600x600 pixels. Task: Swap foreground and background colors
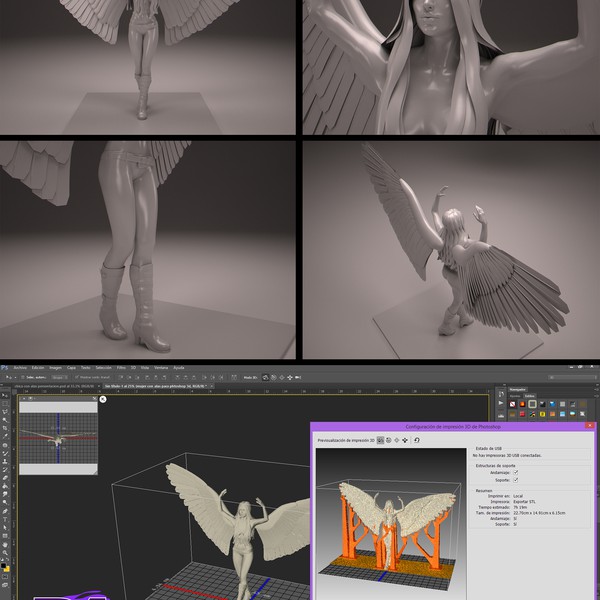coord(8,559)
